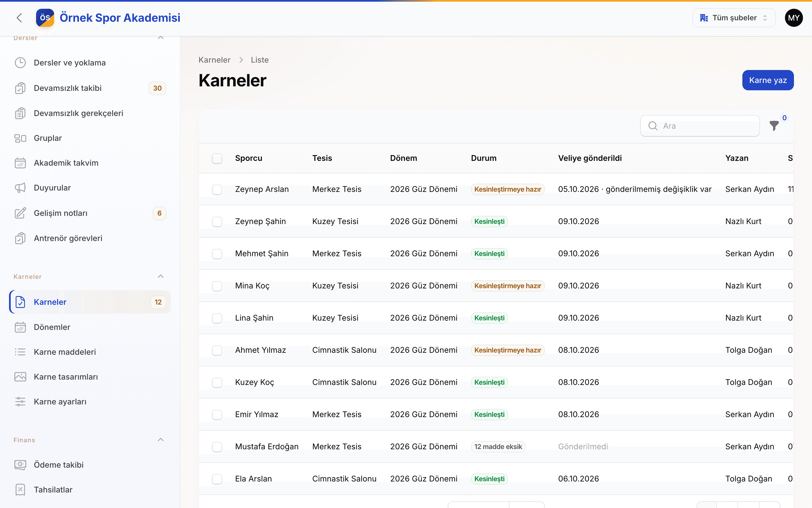Click the Duyurular megaphone icon
Screen dimensions: 812x508
tap(20, 188)
